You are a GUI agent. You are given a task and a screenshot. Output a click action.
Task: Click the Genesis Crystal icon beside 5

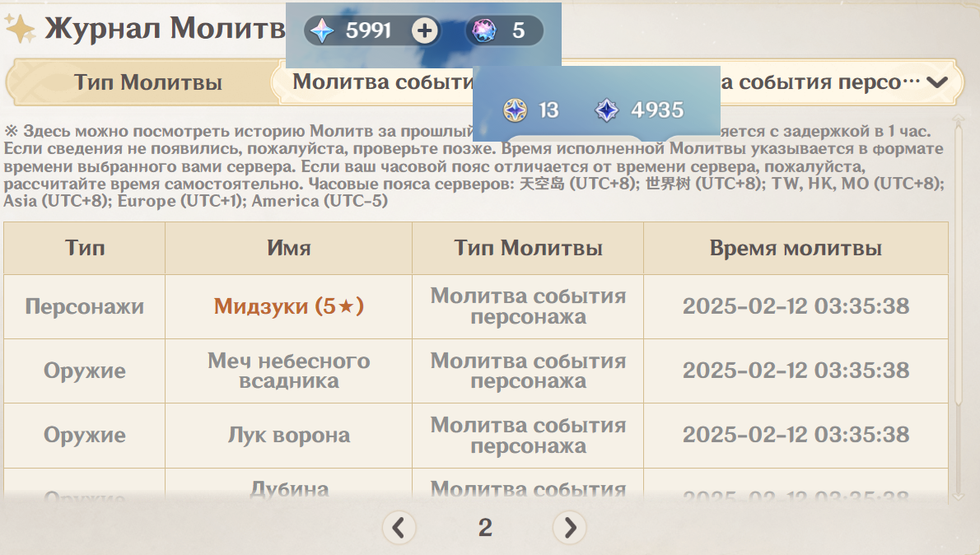[x=483, y=30]
